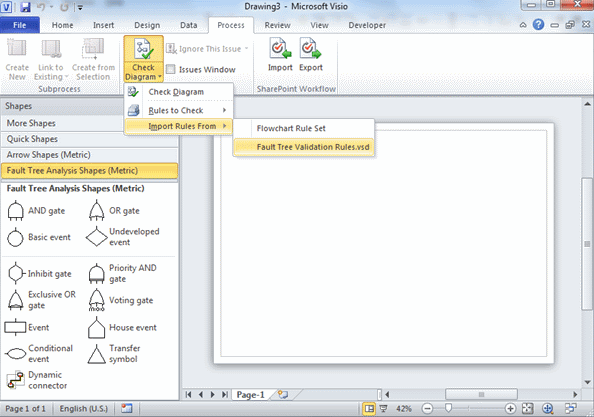This screenshot has width=594, height=417.
Task: Click Fit page to current window icon
Action: tap(527, 408)
